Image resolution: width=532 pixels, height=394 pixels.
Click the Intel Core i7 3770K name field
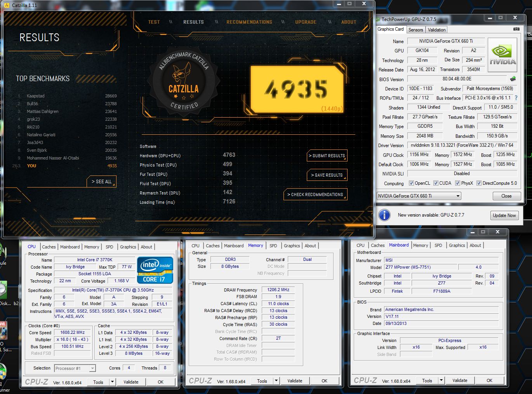point(95,260)
